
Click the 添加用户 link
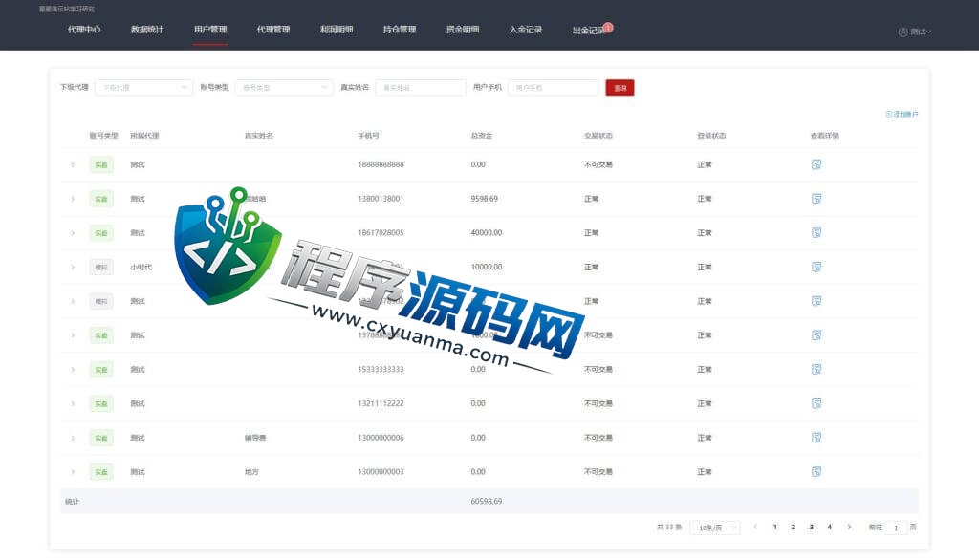point(903,115)
